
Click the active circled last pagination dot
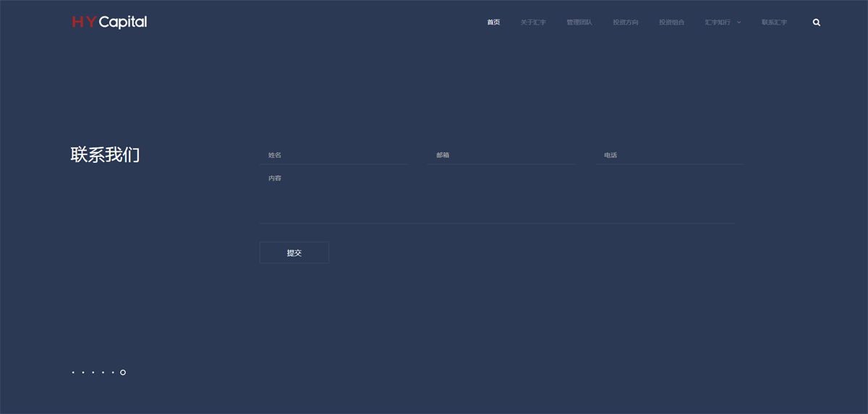(123, 373)
